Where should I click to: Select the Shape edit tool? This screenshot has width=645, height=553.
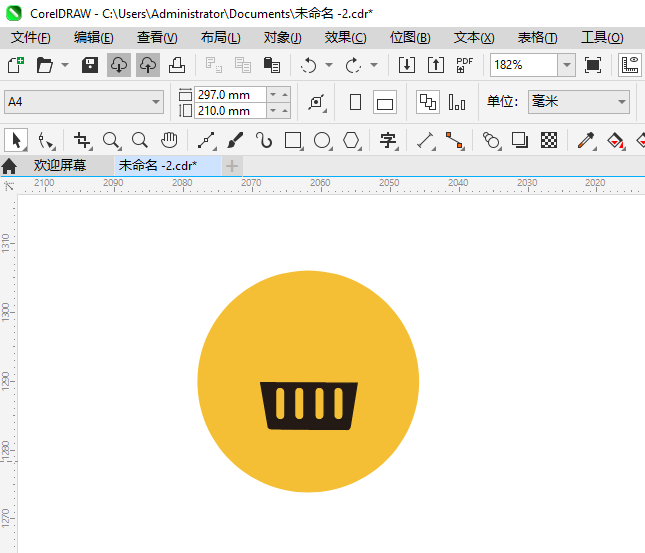tap(46, 141)
